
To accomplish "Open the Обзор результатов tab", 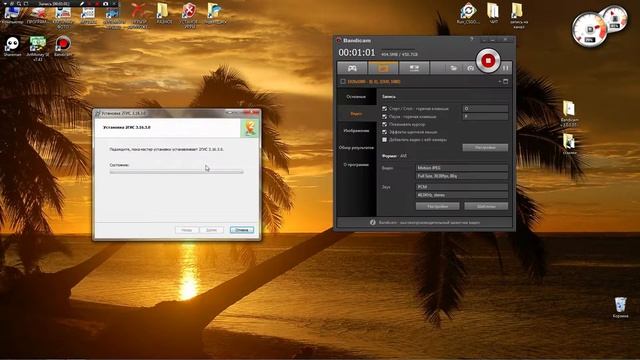I will pos(356,148).
